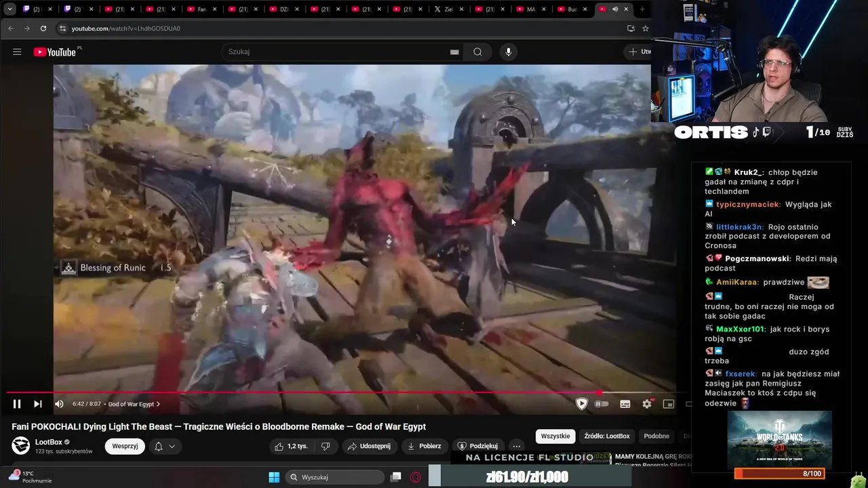Click the Podziękuj button
This screenshot has width=868, height=488.
[477, 446]
